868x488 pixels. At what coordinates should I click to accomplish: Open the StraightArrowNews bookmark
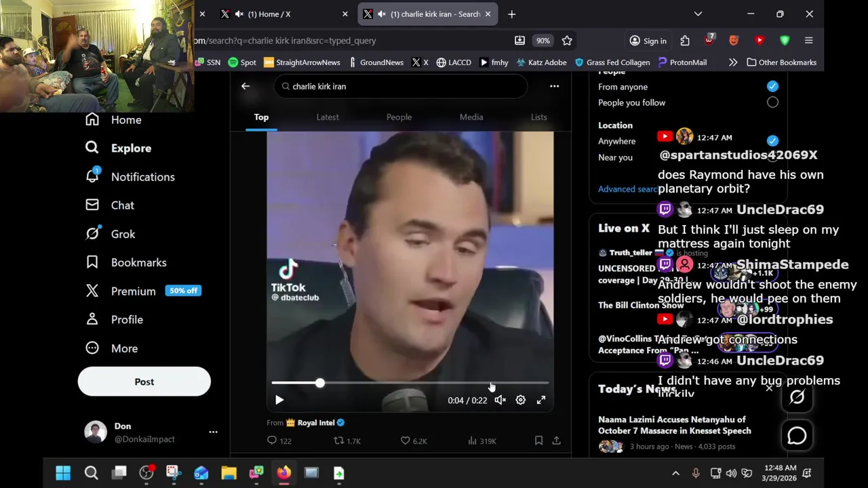pyautogui.click(x=302, y=62)
